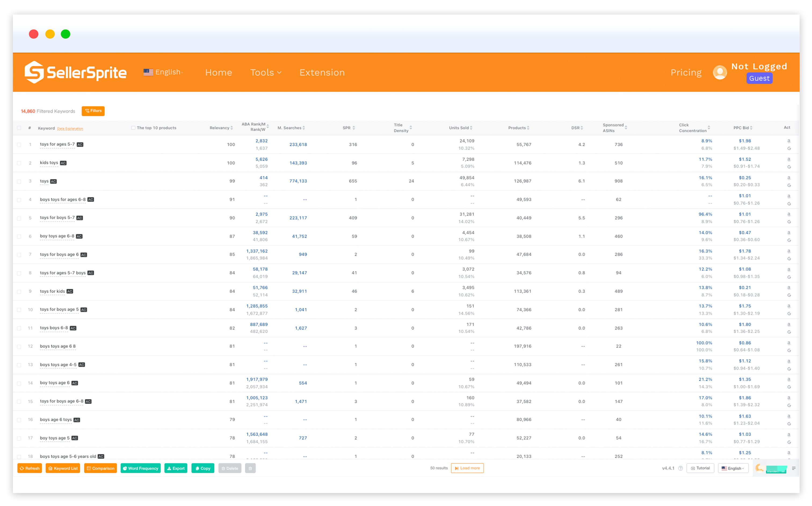812x506 pixels.
Task: Go to Home in the navigation bar
Action: [x=218, y=72]
